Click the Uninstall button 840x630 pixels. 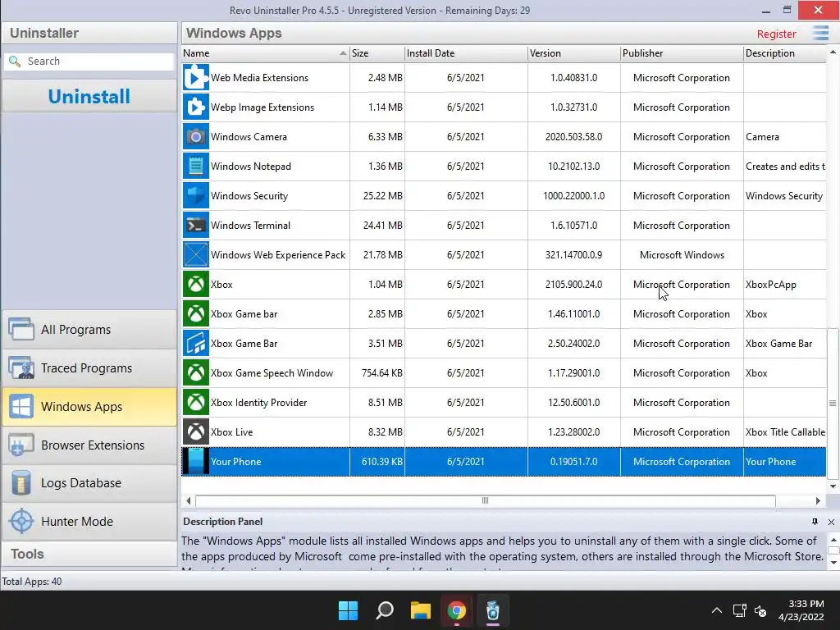point(89,97)
